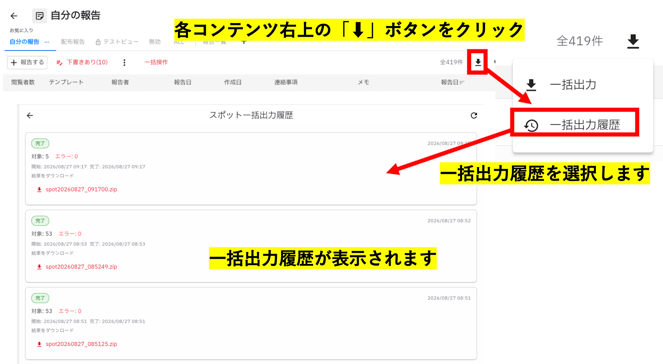The image size is (663, 364).
Task: Refresh the スポット一括出力履歴 list
Action: pyautogui.click(x=474, y=115)
